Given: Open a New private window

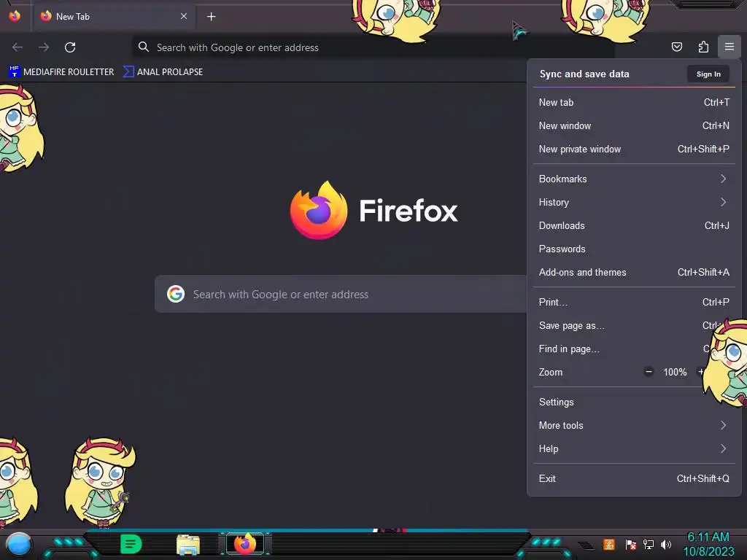Looking at the screenshot, I should click(634, 149).
